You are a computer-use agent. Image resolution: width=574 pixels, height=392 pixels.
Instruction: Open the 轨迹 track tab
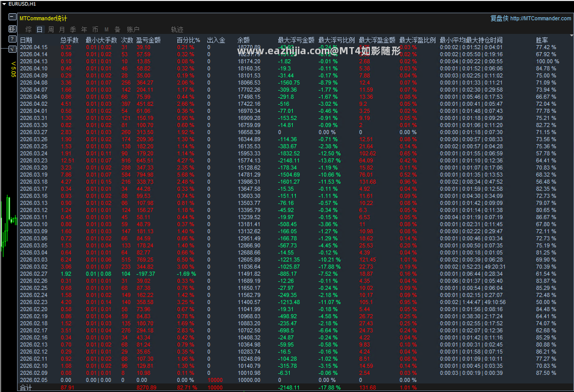click(177, 29)
